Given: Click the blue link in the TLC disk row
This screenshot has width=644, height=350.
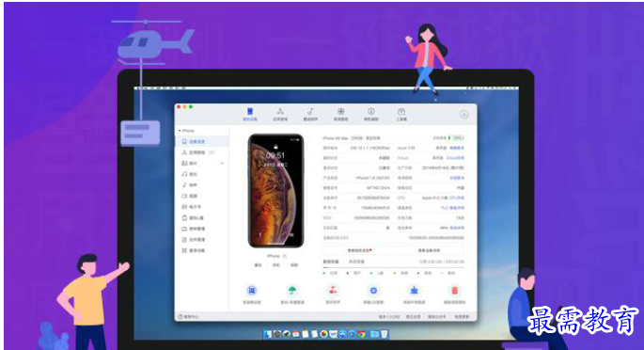Looking at the screenshot, I should coord(457,208).
